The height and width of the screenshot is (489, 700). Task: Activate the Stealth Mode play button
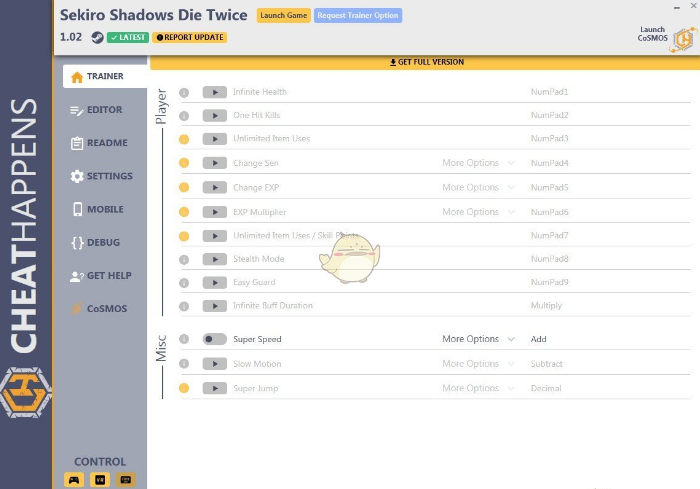tap(215, 259)
